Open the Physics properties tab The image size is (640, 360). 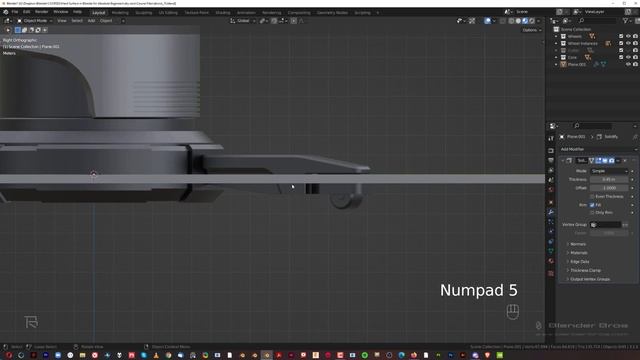click(x=551, y=231)
